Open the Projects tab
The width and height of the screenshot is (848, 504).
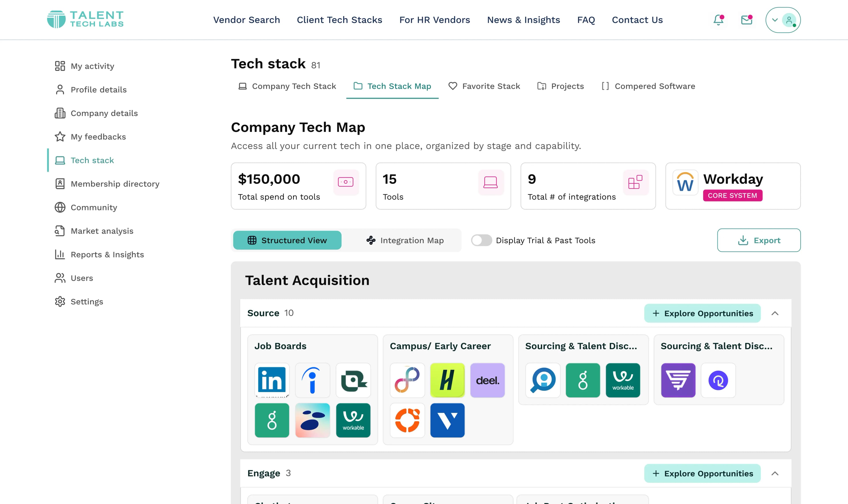click(560, 86)
